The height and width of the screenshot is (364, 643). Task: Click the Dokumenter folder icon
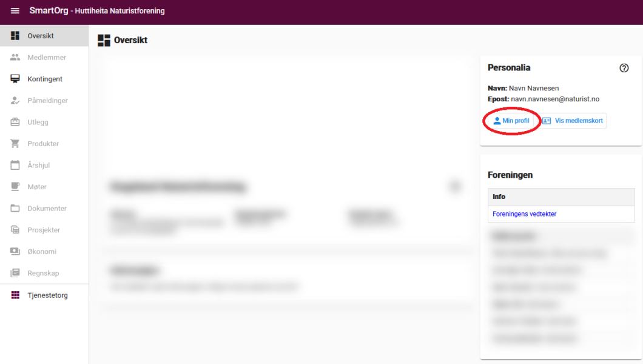15,208
